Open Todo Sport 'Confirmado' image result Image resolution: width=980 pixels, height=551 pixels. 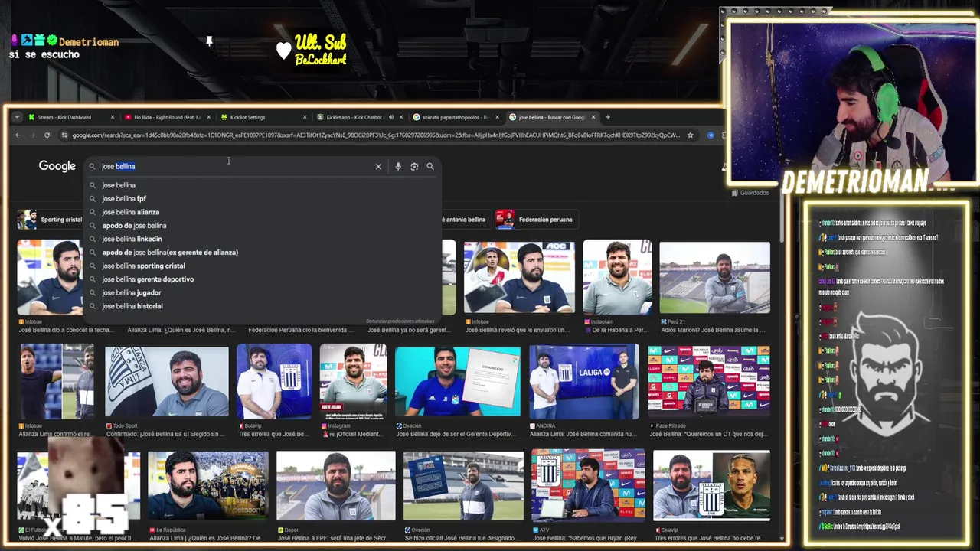[x=166, y=381]
